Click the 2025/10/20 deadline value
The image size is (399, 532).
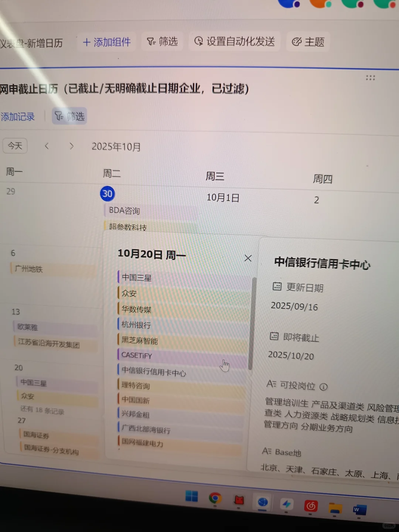(291, 355)
